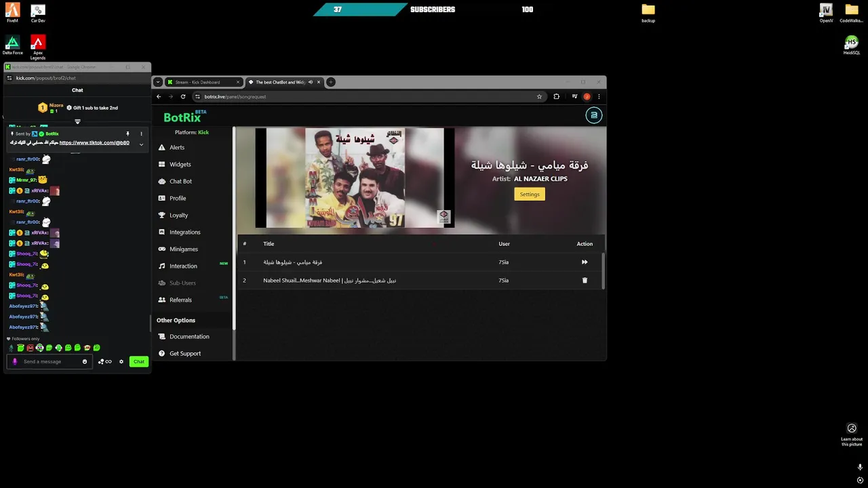Open pinned message three-dot options
Image resolution: width=868 pixels, height=488 pixels.
[x=141, y=134]
